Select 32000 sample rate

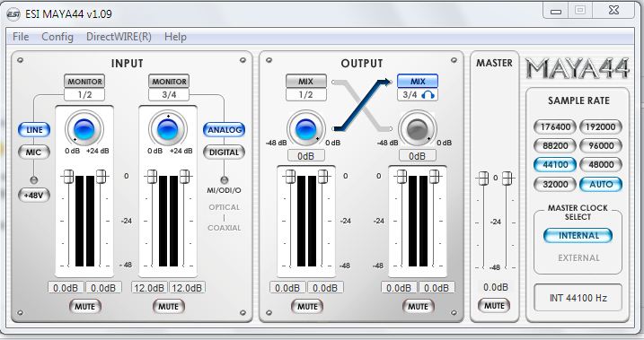pos(555,184)
